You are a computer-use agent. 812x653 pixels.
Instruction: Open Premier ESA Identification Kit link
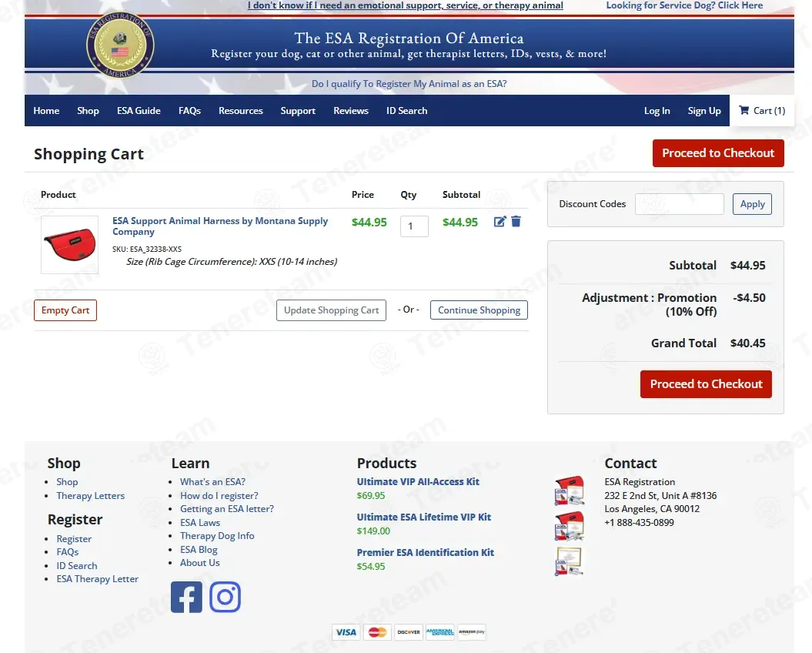(x=425, y=552)
